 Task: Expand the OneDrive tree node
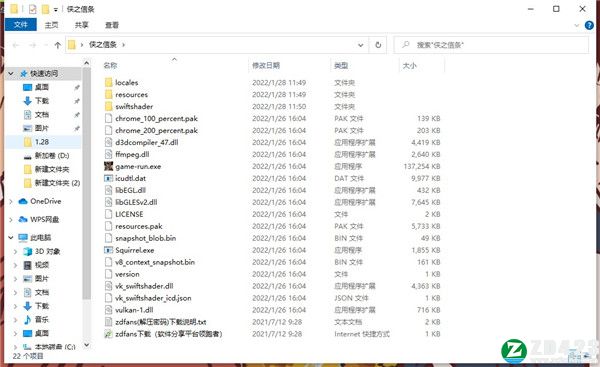pyautogui.click(x=11, y=201)
